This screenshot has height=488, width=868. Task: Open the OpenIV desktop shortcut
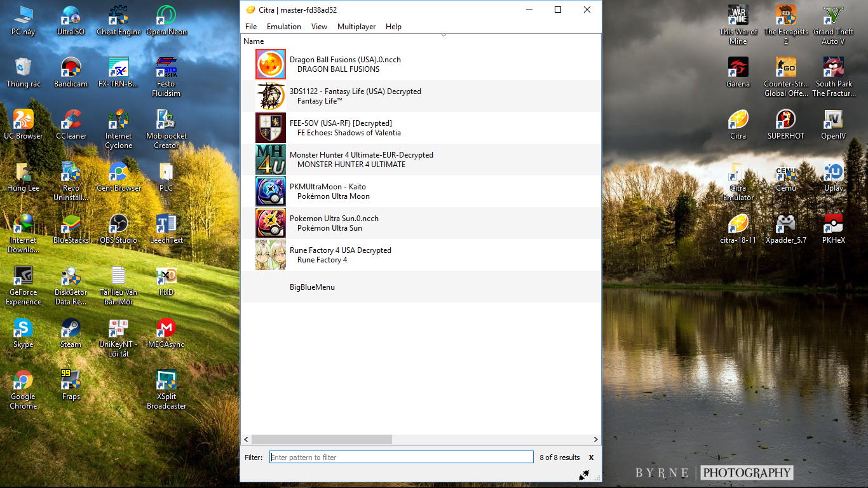(x=834, y=125)
